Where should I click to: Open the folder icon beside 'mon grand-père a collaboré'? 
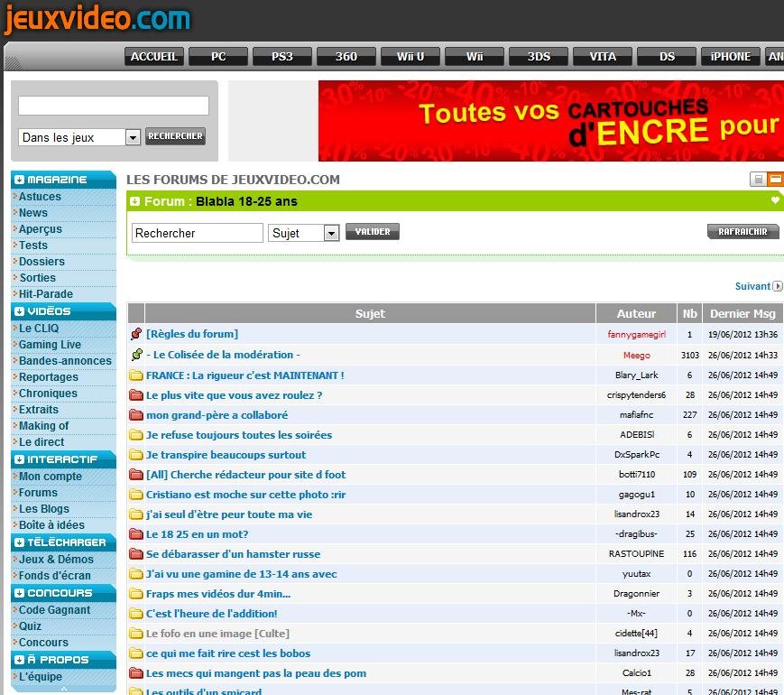point(135,415)
